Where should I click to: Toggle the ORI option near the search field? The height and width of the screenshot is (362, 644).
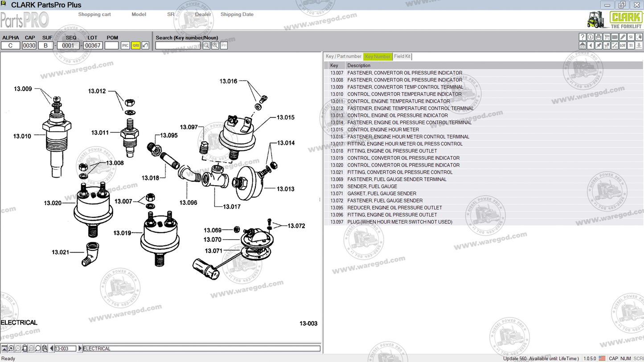pyautogui.click(x=135, y=45)
